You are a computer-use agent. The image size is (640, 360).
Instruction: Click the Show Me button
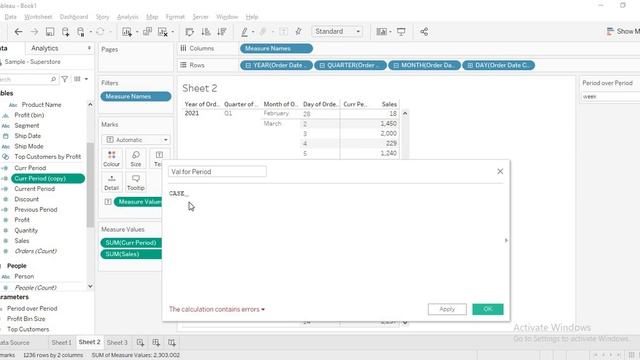click(x=622, y=31)
